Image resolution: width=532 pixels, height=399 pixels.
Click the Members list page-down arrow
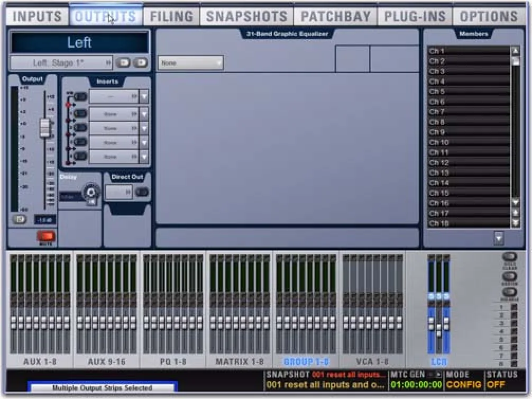pos(516,223)
